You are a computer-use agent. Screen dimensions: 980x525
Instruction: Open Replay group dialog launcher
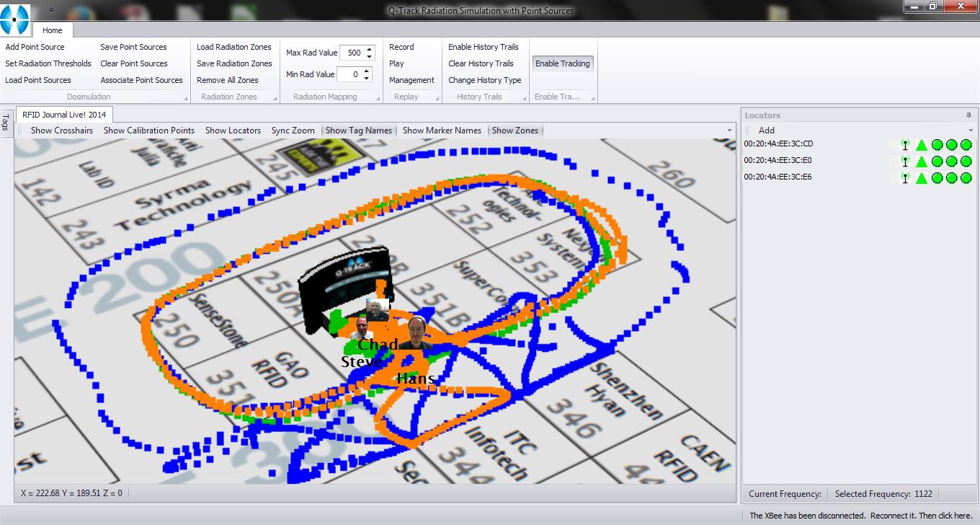pos(437,97)
